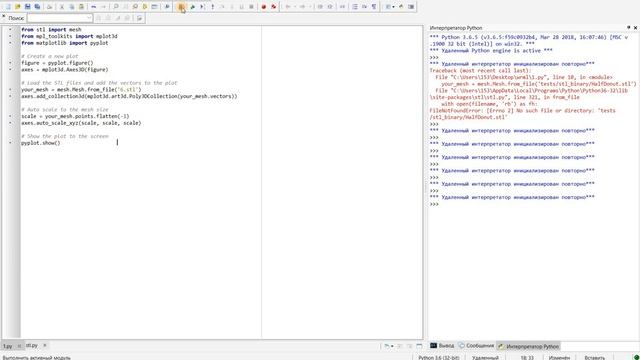
Task: Click the 'scale = your_mesh.points.flatten(-1)' line
Action: click(75, 116)
